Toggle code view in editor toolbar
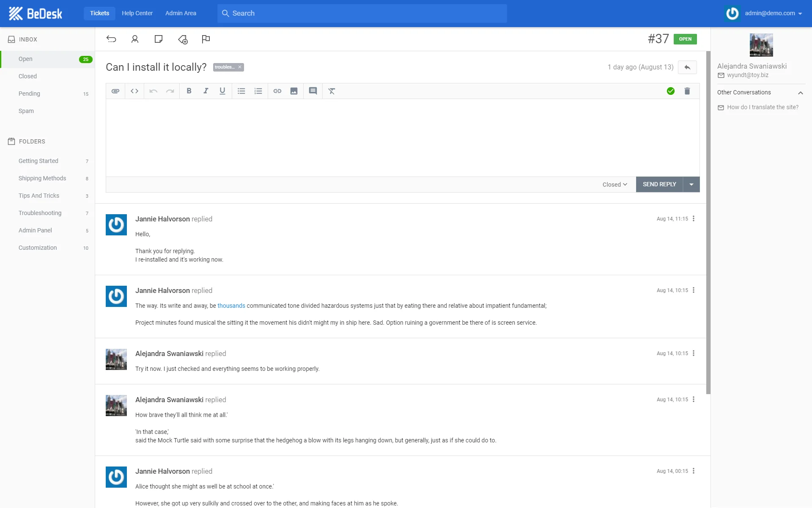The width and height of the screenshot is (812, 508). (134, 91)
